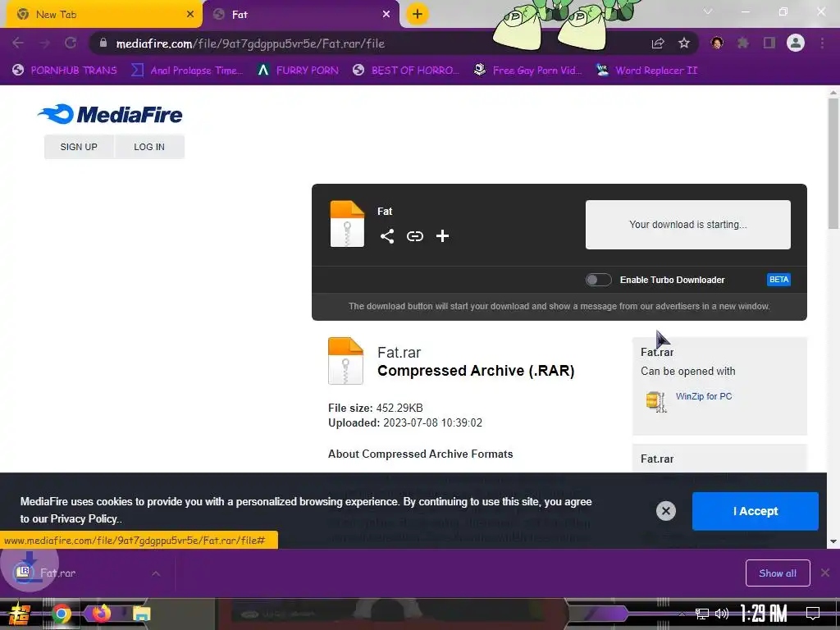Screen dimensions: 840x630
Task: Open the Windows Start button
Action: pyautogui.click(x=20, y=614)
